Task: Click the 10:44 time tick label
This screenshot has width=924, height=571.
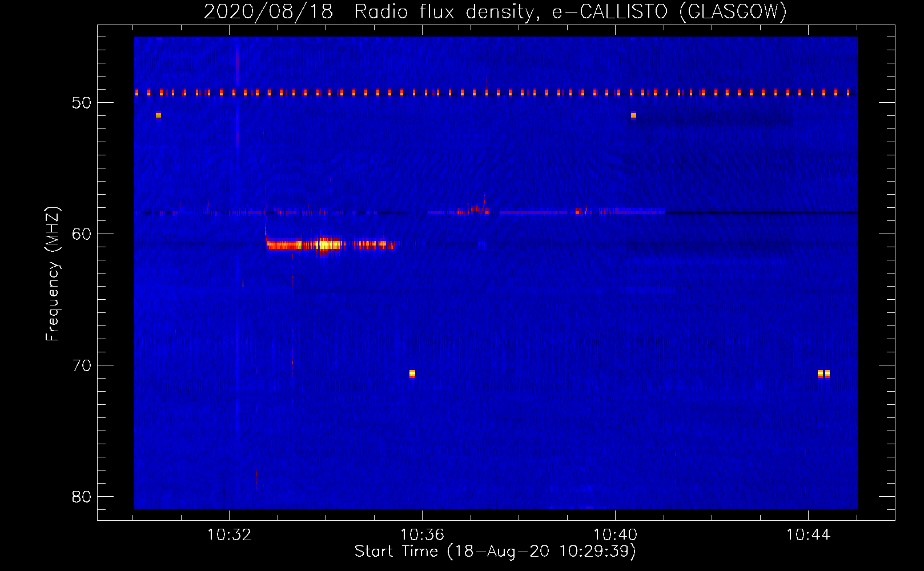Action: click(808, 535)
